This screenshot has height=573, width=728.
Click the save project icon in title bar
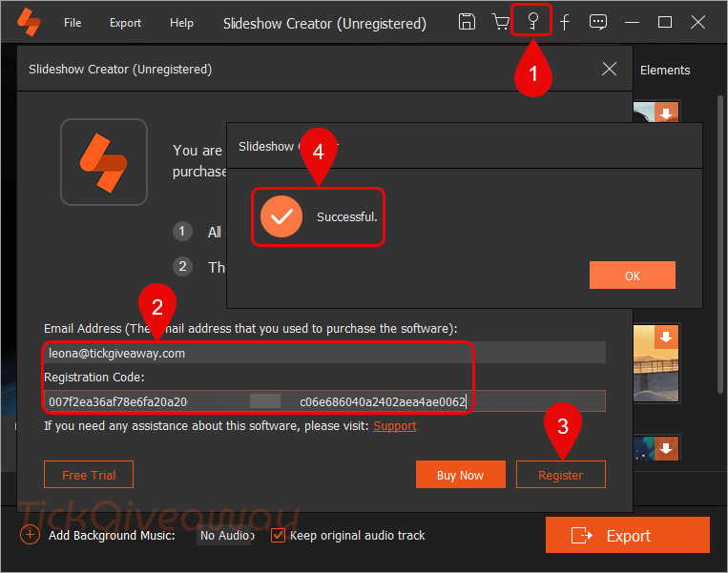tap(467, 22)
